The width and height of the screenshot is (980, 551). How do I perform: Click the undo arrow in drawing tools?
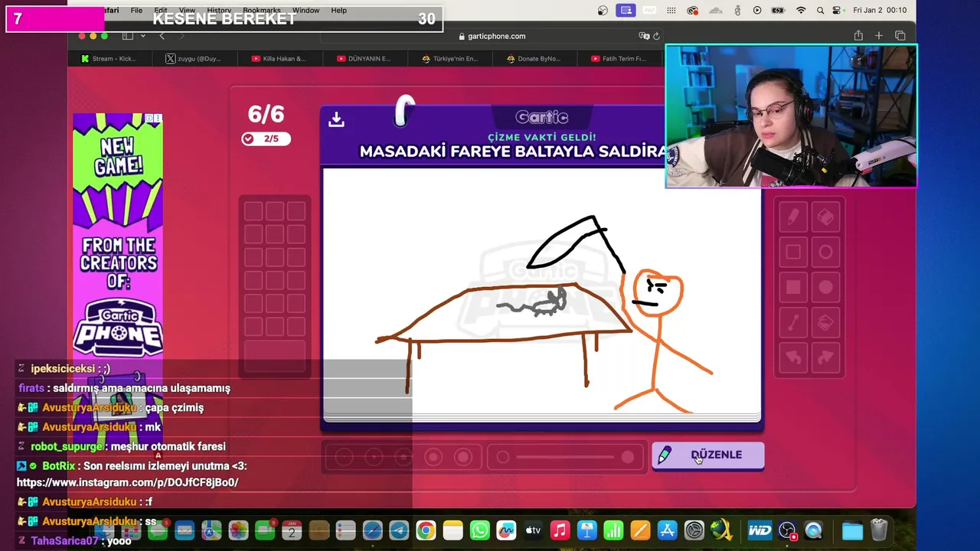click(793, 357)
